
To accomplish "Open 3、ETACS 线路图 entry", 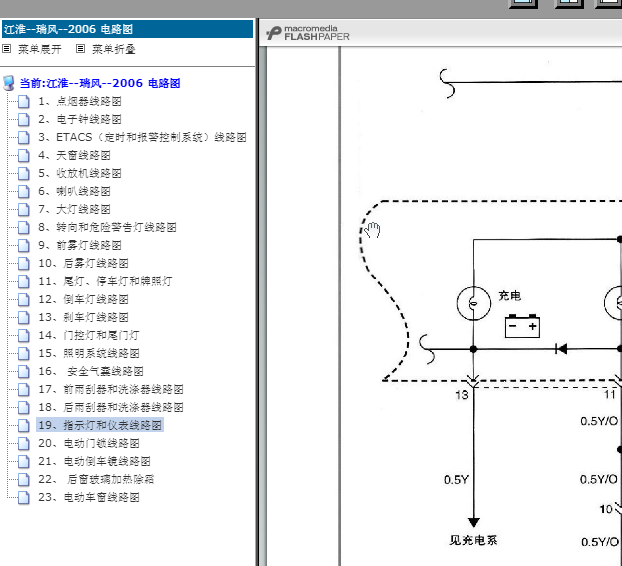I will (x=142, y=137).
